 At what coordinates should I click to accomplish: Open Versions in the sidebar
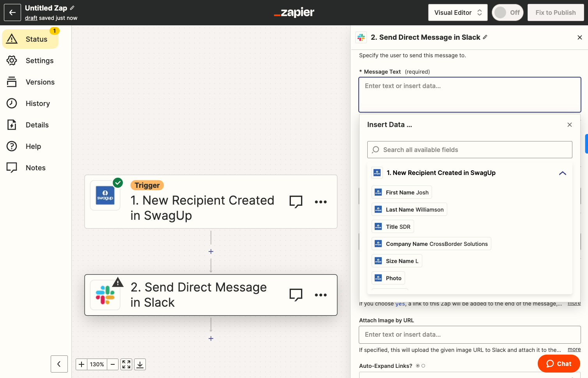30,82
